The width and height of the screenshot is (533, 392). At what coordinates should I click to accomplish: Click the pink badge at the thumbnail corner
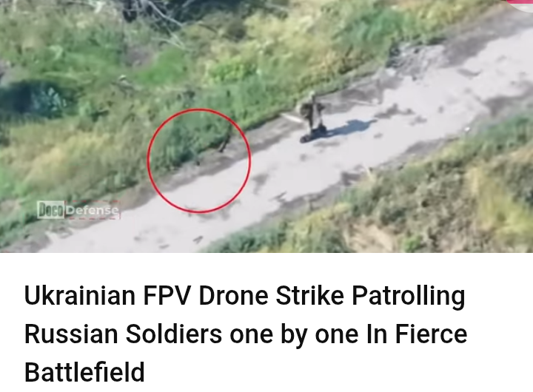coord(520,4)
